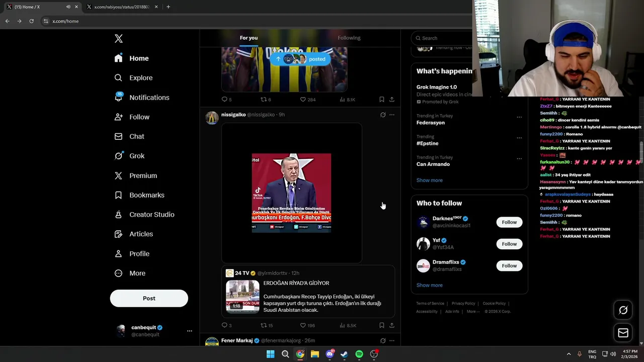Go to Profile in the sidebar

(x=132, y=254)
